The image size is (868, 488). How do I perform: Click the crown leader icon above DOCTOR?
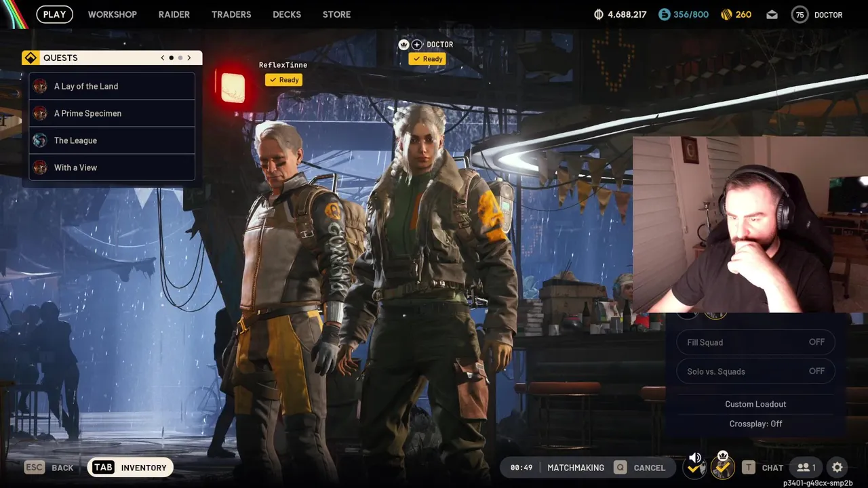(404, 45)
